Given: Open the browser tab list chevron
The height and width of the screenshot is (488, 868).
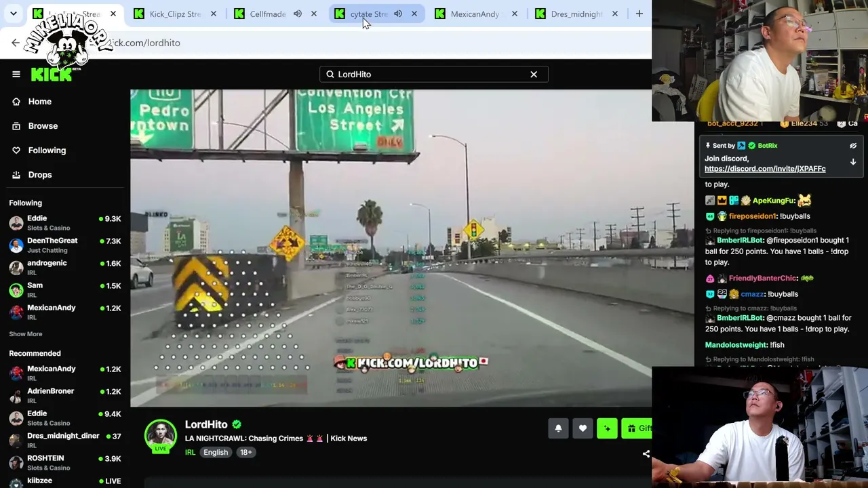Looking at the screenshot, I should [13, 14].
